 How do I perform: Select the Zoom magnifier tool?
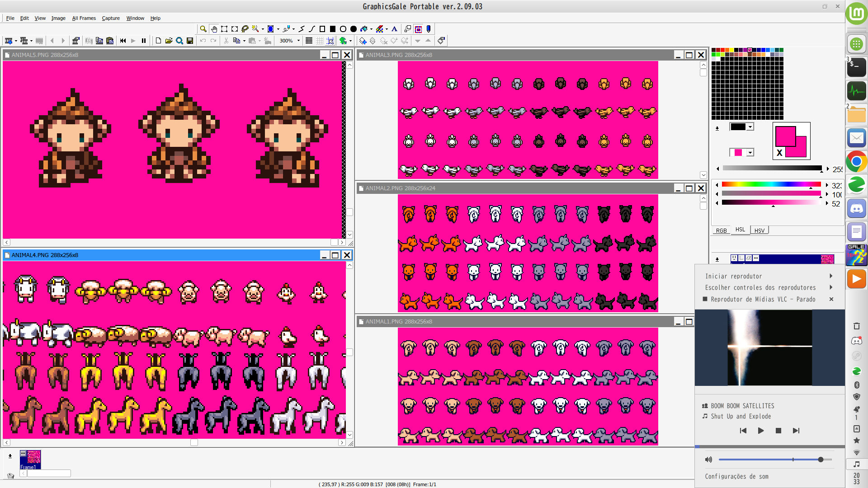click(203, 29)
